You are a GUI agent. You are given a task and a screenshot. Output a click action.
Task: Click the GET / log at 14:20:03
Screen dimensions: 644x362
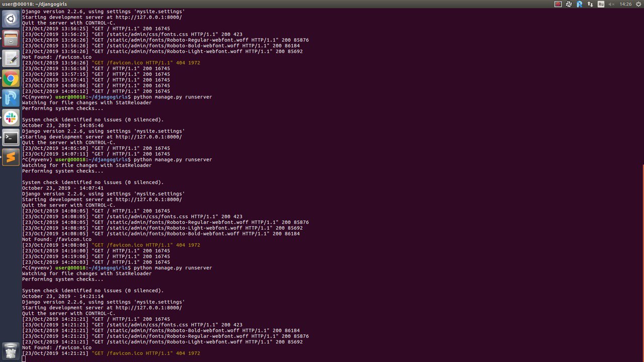[x=96, y=262]
